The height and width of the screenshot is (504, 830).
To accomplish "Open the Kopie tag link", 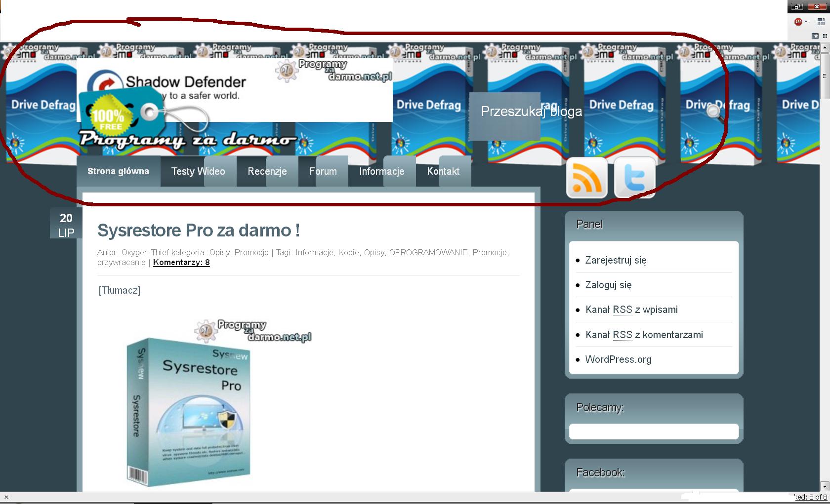I will tap(349, 252).
